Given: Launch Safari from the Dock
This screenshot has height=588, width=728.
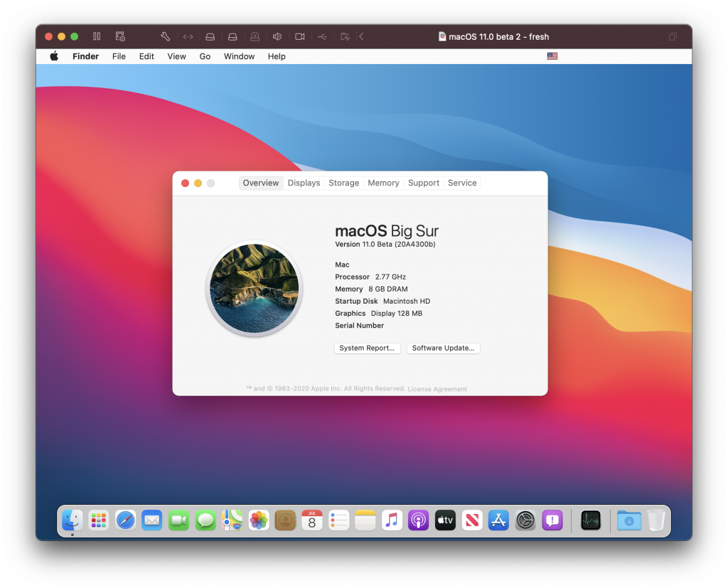Looking at the screenshot, I should point(125,520).
